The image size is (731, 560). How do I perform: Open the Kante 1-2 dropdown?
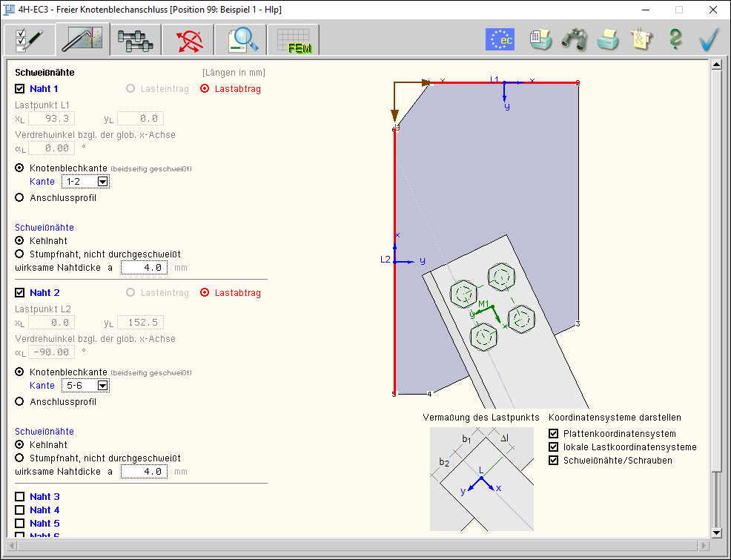pyautogui.click(x=102, y=182)
